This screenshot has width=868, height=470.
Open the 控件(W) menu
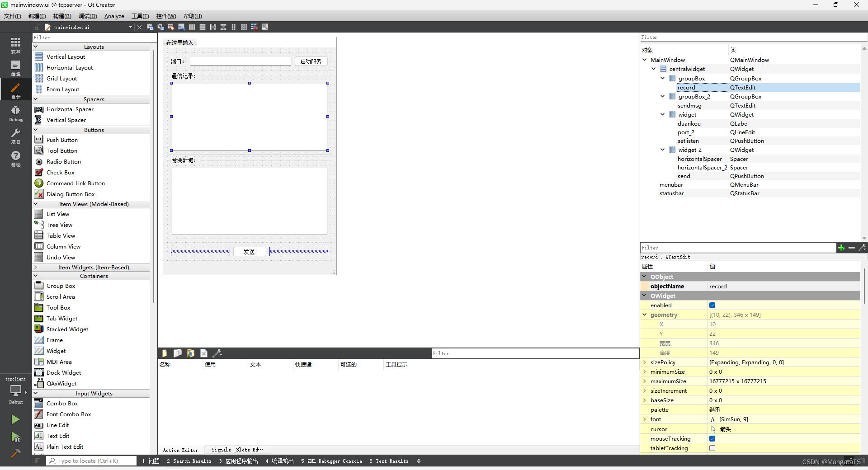[166, 16]
